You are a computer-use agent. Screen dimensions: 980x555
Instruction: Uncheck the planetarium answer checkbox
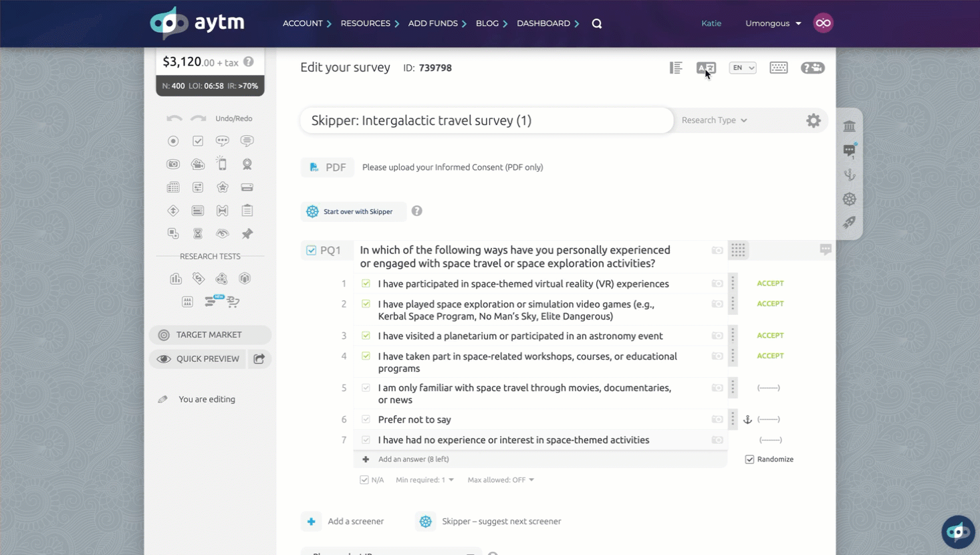coord(366,336)
